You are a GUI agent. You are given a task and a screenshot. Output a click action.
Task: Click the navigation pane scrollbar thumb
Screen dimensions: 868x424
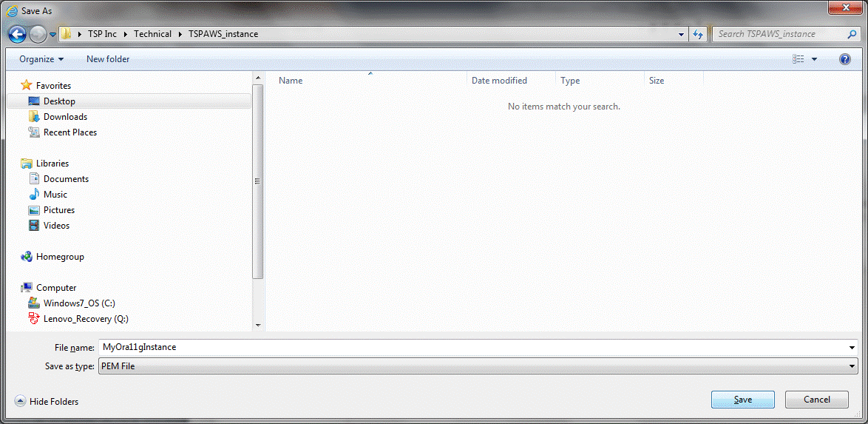[x=257, y=181]
